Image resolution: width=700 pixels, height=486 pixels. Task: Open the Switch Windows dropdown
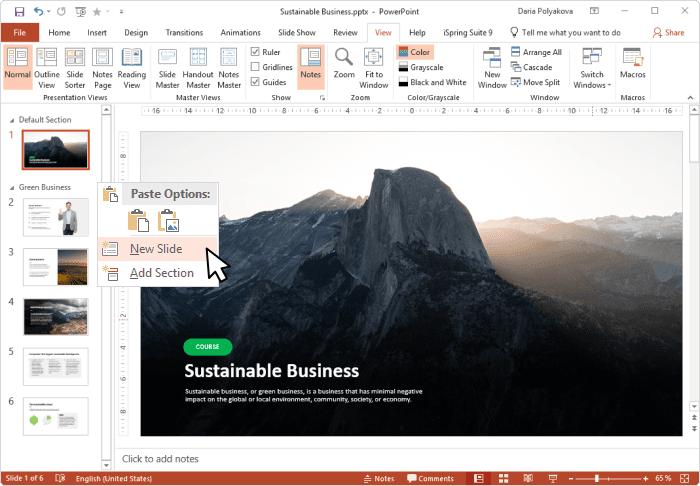[592, 68]
